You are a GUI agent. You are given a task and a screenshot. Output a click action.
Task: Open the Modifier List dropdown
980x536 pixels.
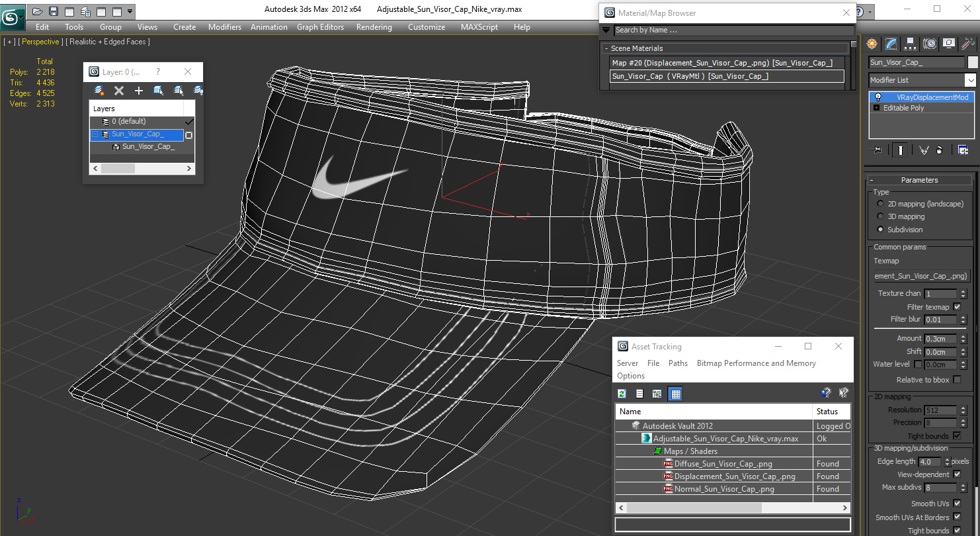pos(971,80)
